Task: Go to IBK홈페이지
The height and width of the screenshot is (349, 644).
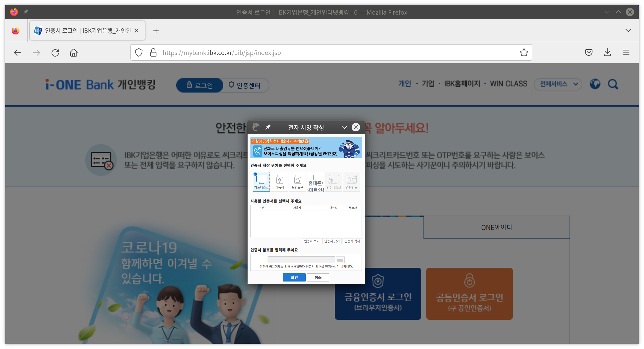Action: coord(462,84)
